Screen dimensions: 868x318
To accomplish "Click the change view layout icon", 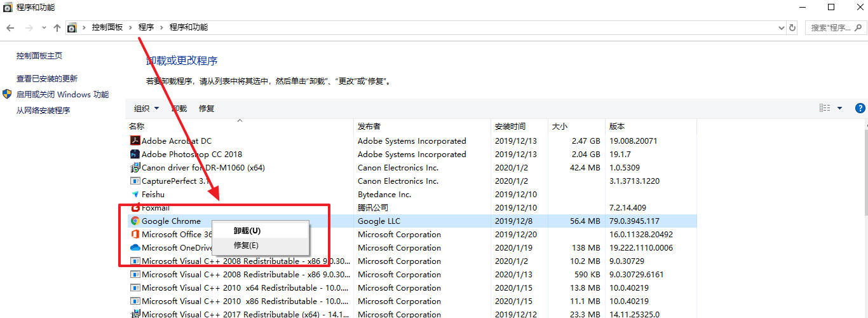I will (x=825, y=108).
